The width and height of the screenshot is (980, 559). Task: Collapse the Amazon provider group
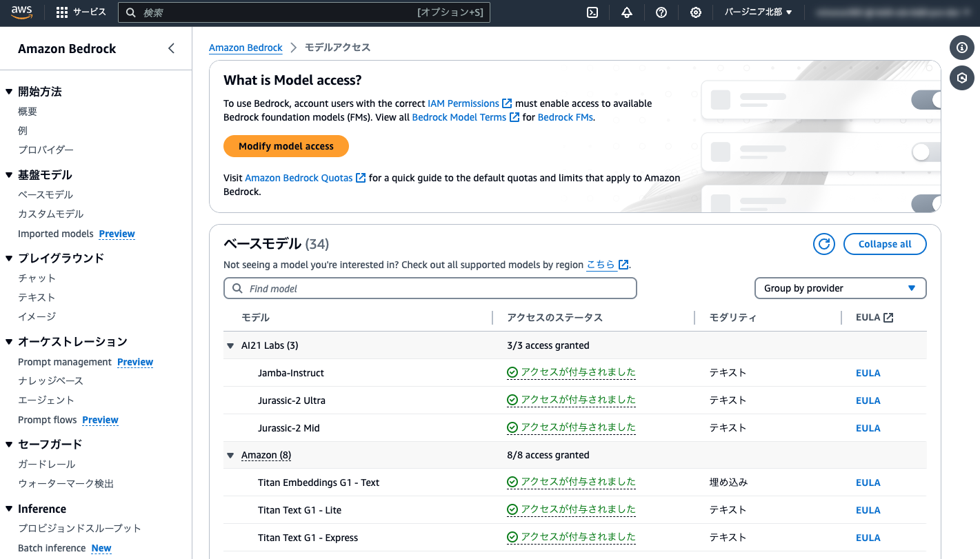[230, 456]
